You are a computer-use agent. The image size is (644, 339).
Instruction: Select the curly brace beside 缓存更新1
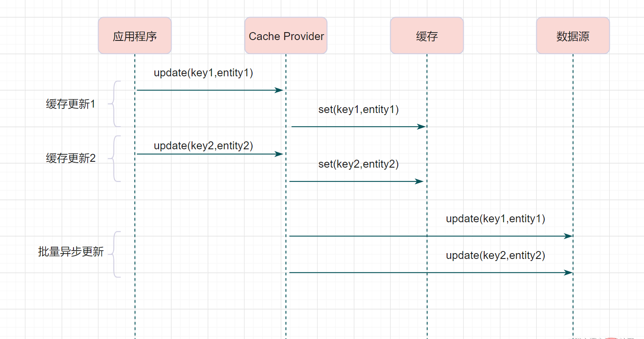click(114, 104)
